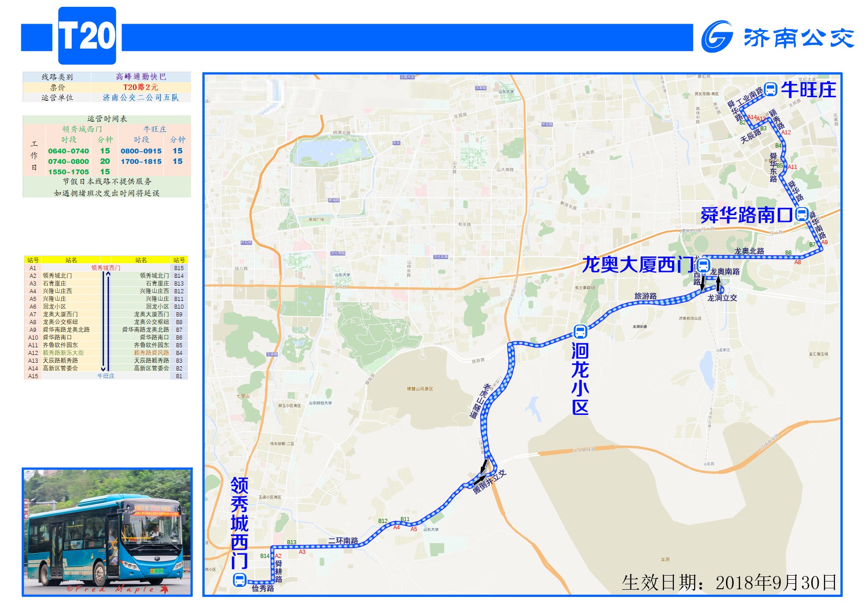The image size is (868, 611).
Task: Click station A14 高新区管委会 in table
Action: click(60, 368)
